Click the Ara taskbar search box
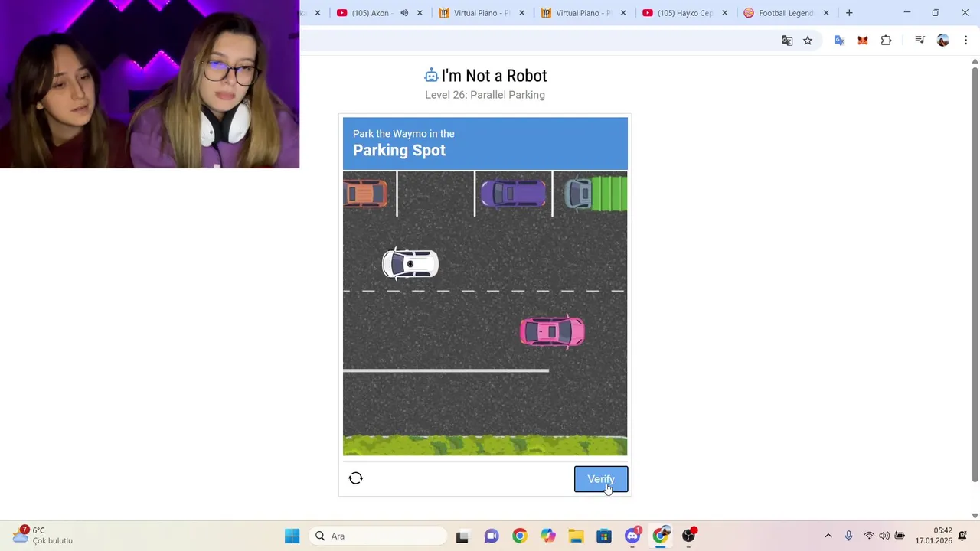The height and width of the screenshot is (551, 980). [x=378, y=536]
